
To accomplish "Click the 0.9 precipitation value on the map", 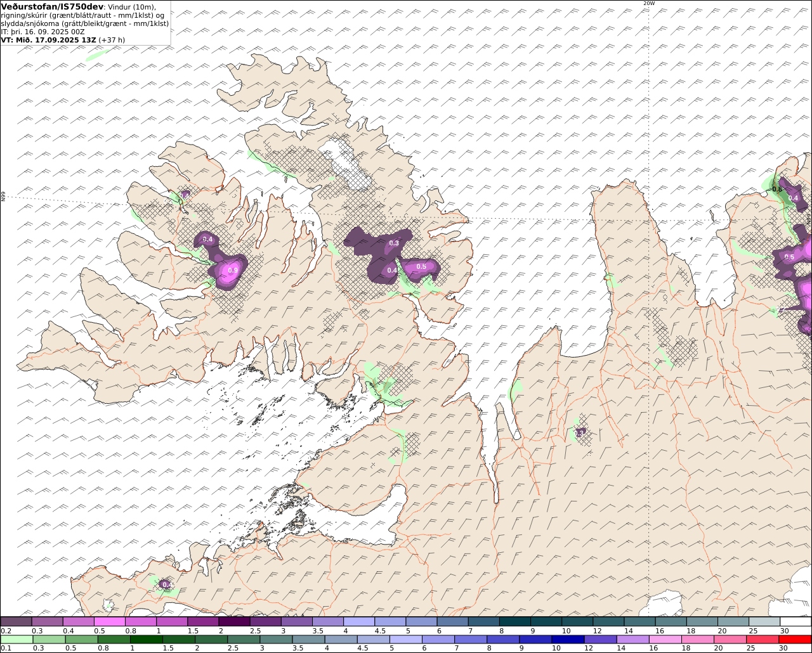I will point(233,271).
